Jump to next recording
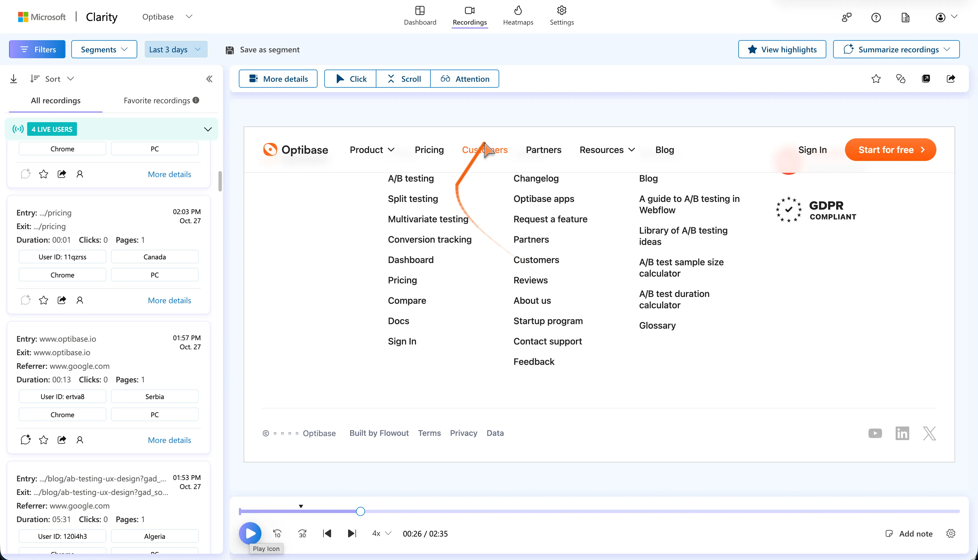The height and width of the screenshot is (560, 978). point(352,533)
